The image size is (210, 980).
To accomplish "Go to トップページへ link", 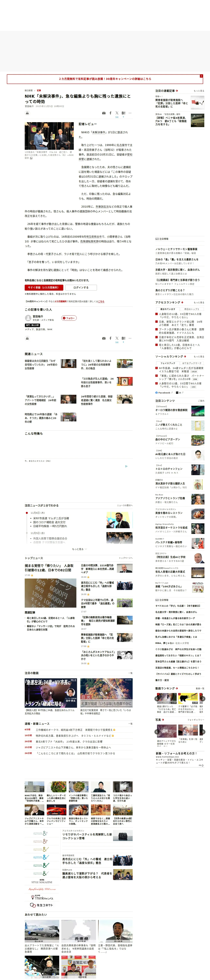I will [x=126, y=558].
